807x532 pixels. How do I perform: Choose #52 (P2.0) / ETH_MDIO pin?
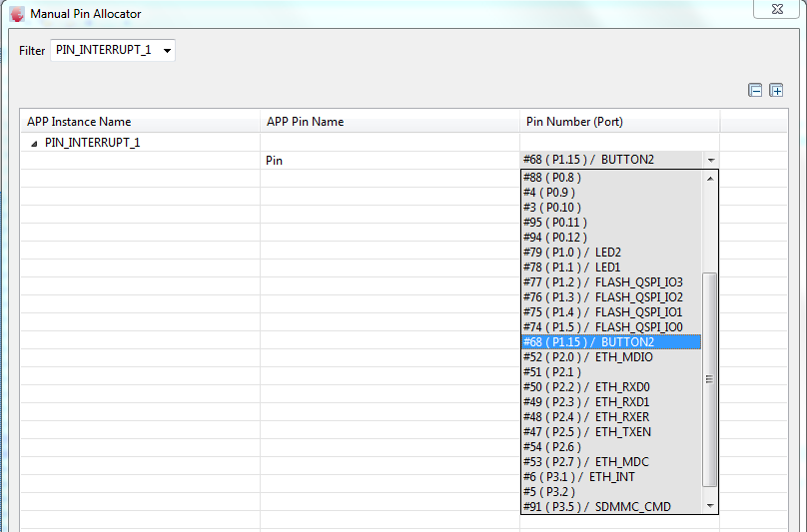click(588, 357)
